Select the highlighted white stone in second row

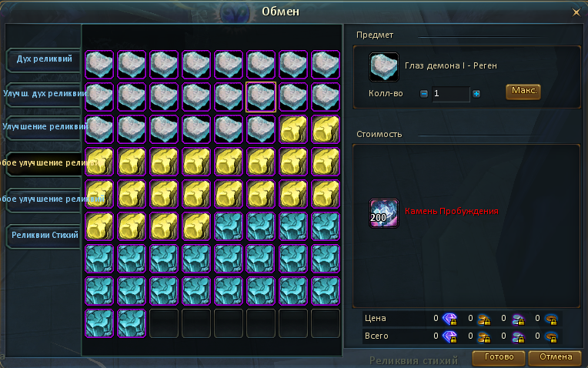pos(261,97)
